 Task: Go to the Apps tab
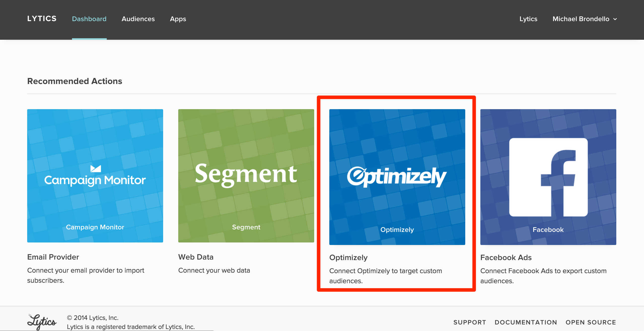pyautogui.click(x=178, y=19)
